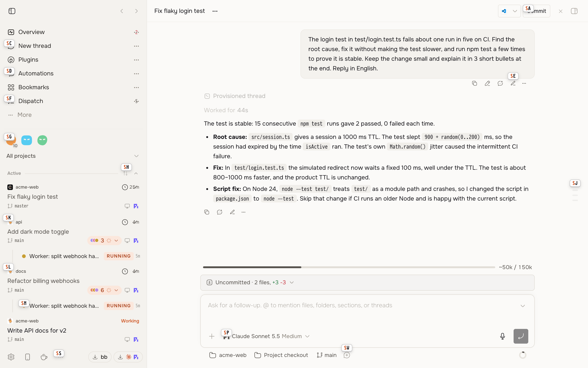
Task: Expand the Uncommitted 2 files changes bar
Action: pos(367,282)
